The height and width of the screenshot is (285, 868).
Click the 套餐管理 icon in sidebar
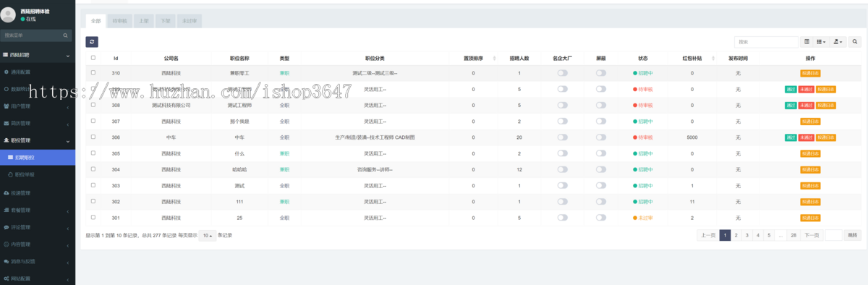(7, 210)
